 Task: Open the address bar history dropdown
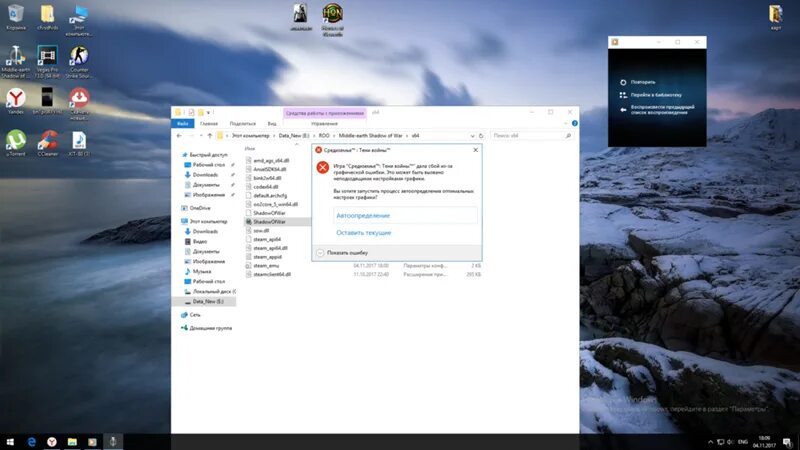coord(472,136)
